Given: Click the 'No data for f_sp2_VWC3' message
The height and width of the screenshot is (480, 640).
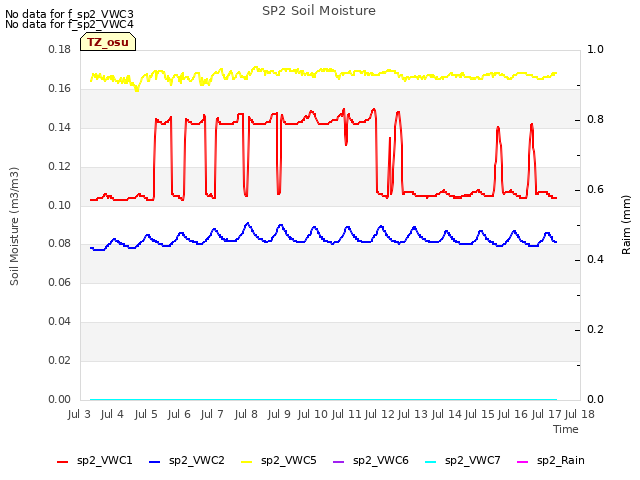Looking at the screenshot, I should (69, 14).
